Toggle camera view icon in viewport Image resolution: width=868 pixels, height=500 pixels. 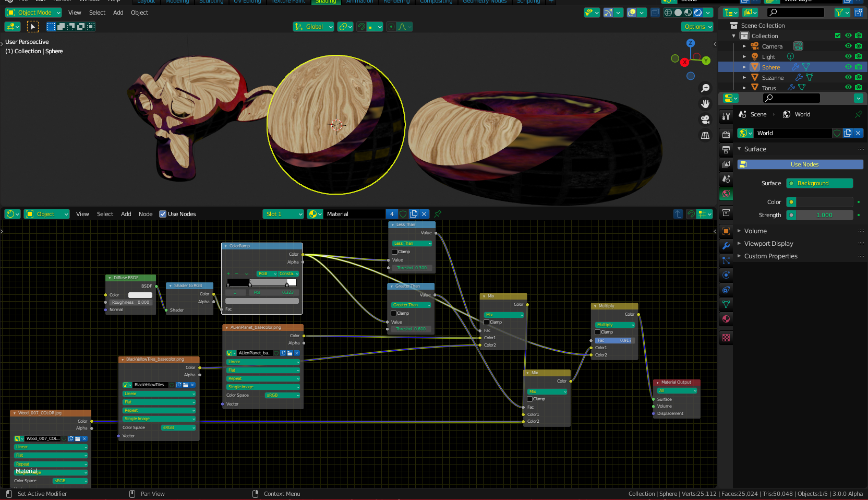pyautogui.click(x=705, y=120)
